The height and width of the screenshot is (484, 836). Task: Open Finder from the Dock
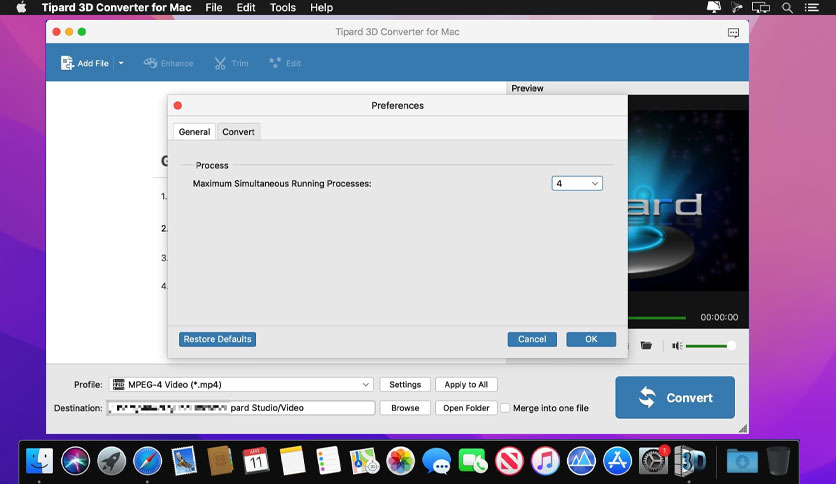coord(39,461)
